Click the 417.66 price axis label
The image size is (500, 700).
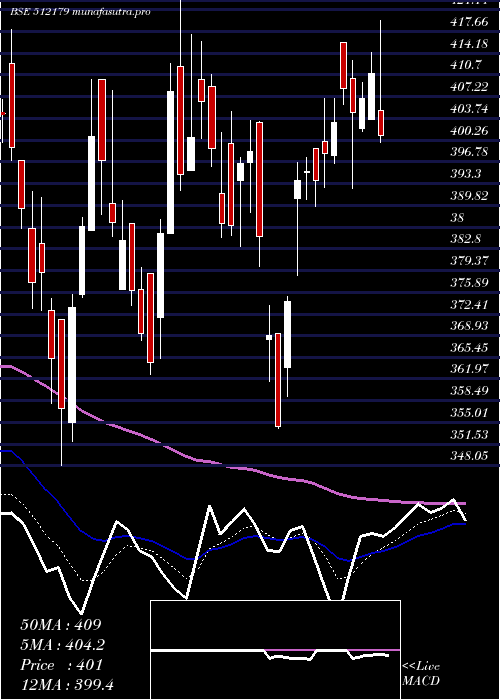[x=469, y=22]
